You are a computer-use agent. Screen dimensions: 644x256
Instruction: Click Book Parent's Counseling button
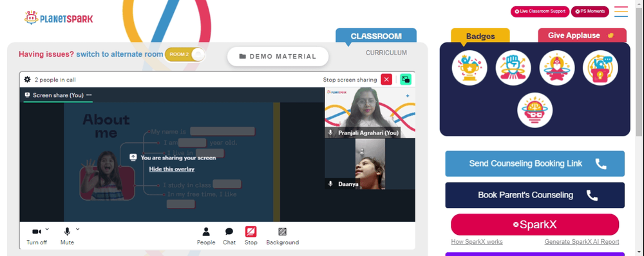(535, 195)
